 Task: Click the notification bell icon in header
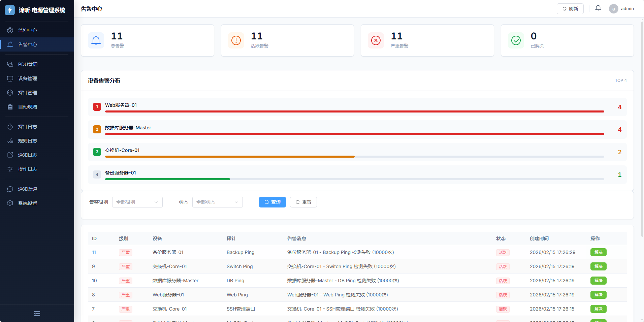[598, 8]
